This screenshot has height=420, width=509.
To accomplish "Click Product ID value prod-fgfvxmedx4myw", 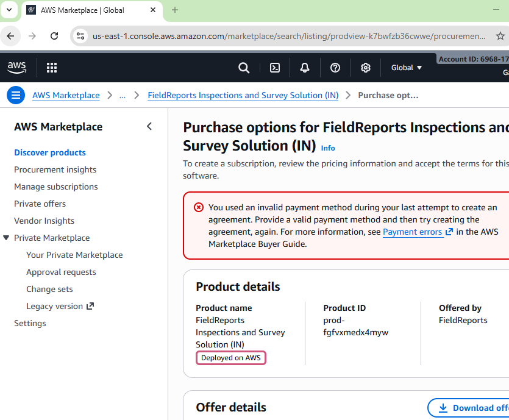I will 355,326.
